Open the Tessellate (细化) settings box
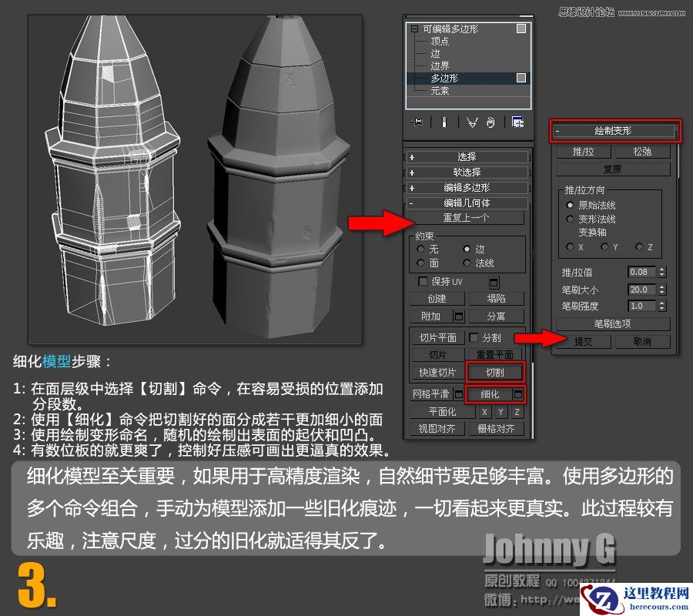 point(517,394)
